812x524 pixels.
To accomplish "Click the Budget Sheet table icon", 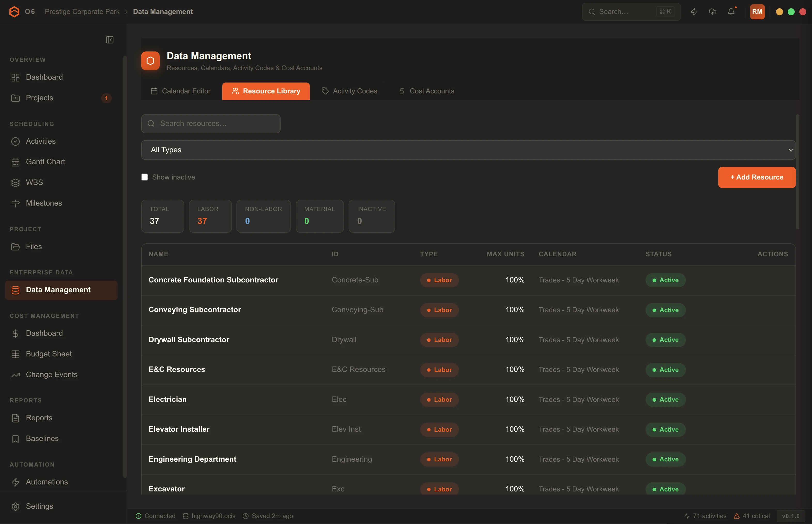I will [x=15, y=354].
